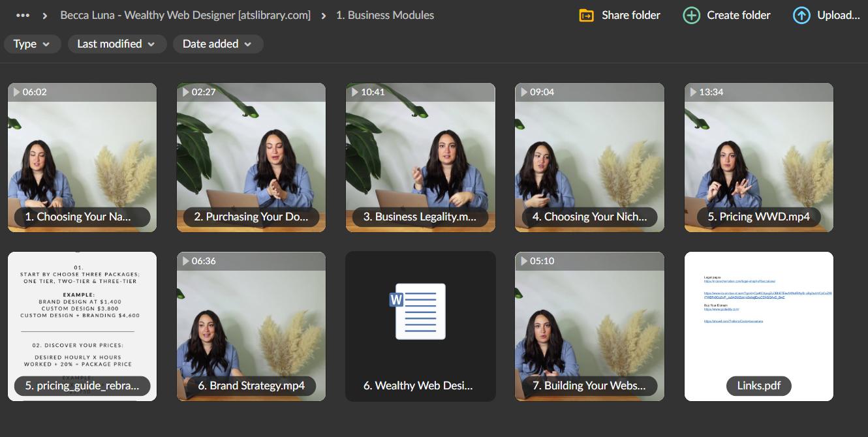The height and width of the screenshot is (437, 868).
Task: Open 2. Purchasing Your Domain video
Action: point(251,157)
